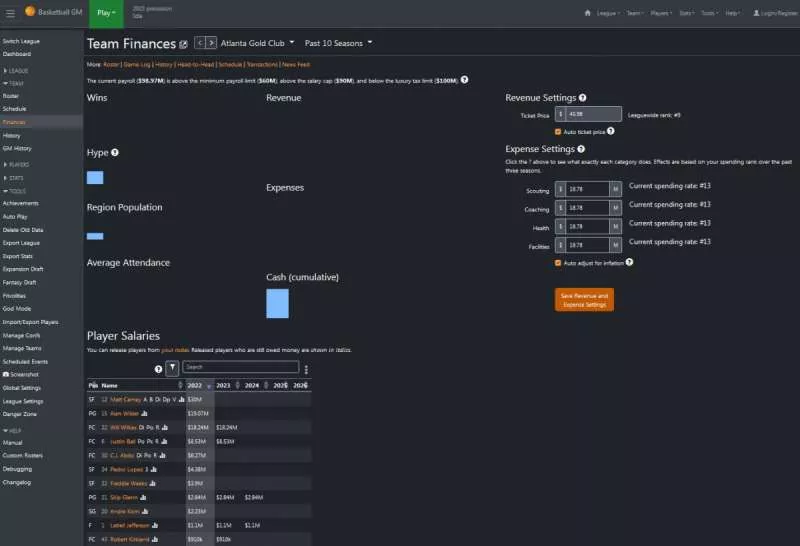
Task: Open the green Play dropdown
Action: point(105,12)
